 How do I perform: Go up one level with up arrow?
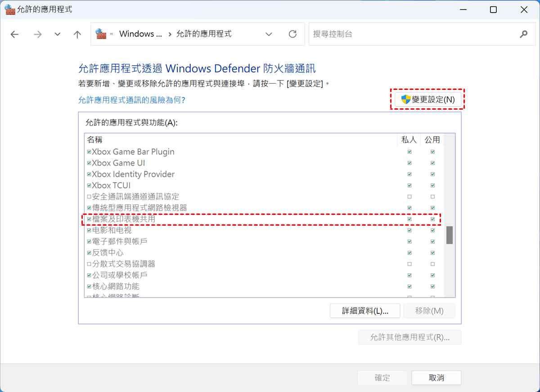point(77,34)
